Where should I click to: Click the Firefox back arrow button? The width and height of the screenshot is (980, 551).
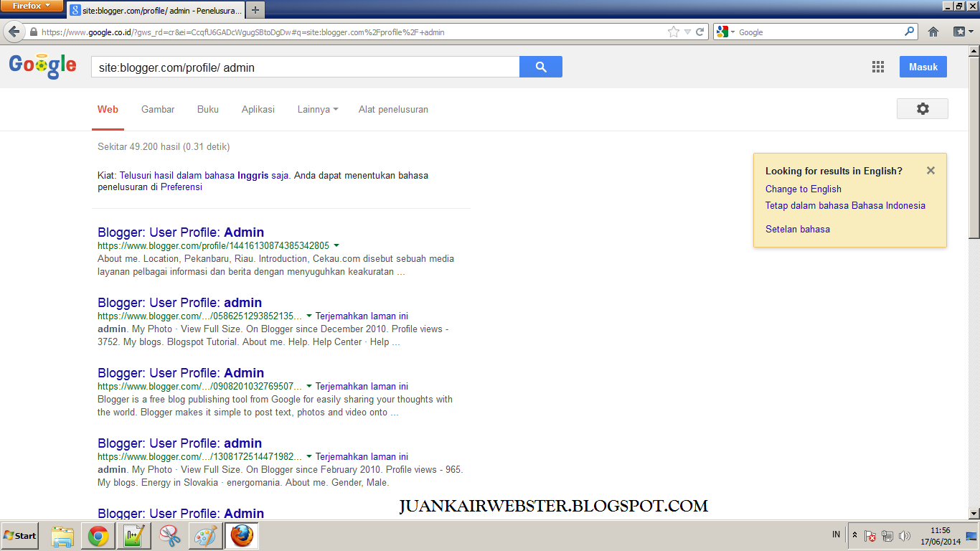pos(14,32)
